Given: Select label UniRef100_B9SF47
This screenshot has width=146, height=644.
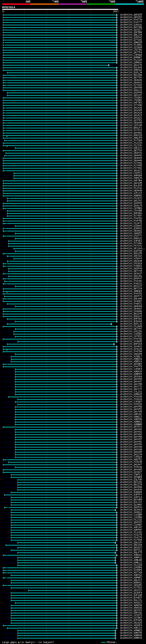Looking at the screenshot, I should 131,278.
